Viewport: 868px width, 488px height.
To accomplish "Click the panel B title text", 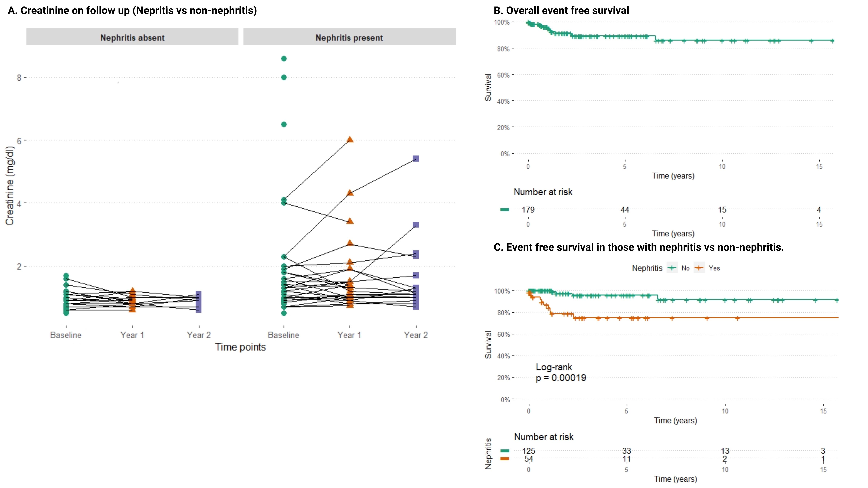I will (x=561, y=10).
